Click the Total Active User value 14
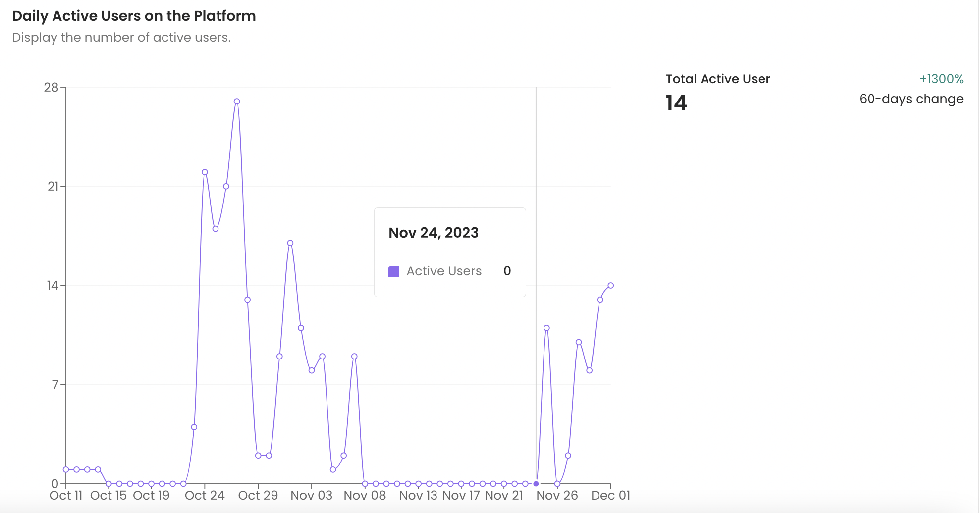 [x=676, y=103]
